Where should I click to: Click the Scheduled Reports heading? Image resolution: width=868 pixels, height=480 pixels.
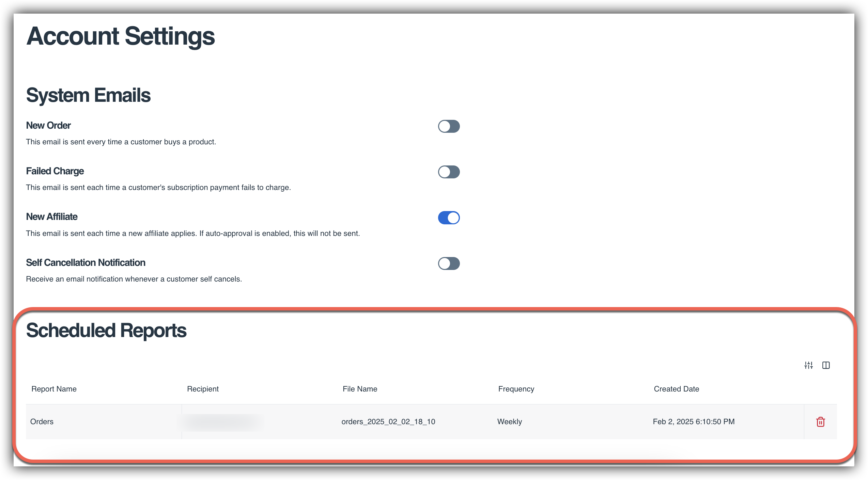point(106,331)
